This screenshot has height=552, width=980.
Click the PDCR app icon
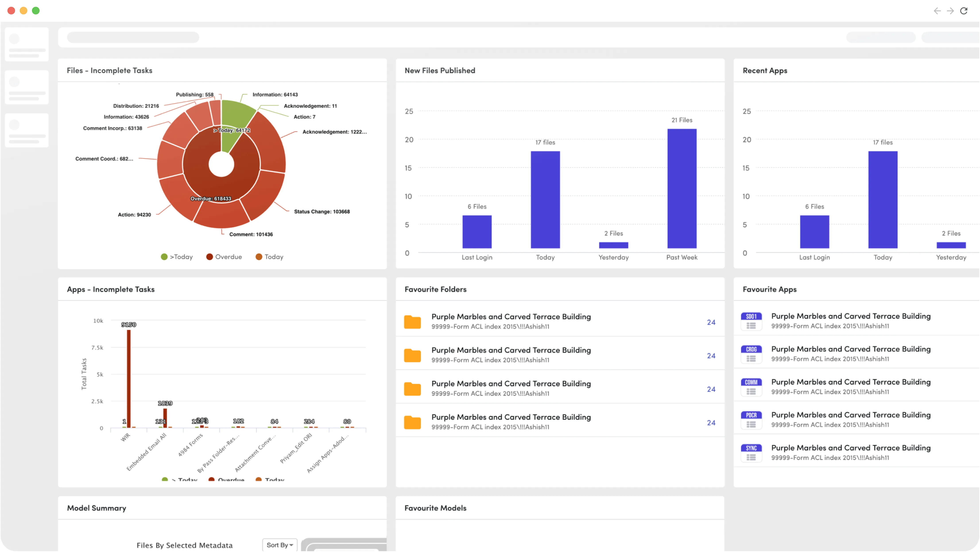tap(751, 420)
